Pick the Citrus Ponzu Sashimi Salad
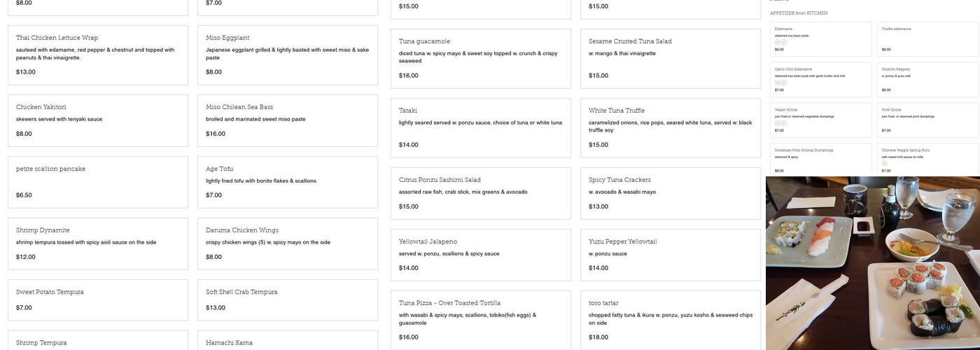Image resolution: width=980 pixels, height=350 pixels. coord(481,193)
